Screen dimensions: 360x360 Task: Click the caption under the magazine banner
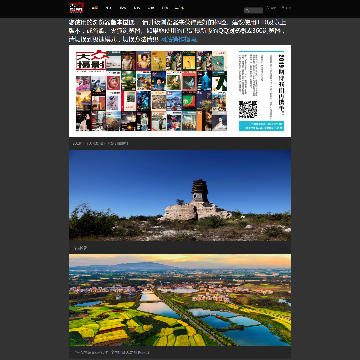100,143
